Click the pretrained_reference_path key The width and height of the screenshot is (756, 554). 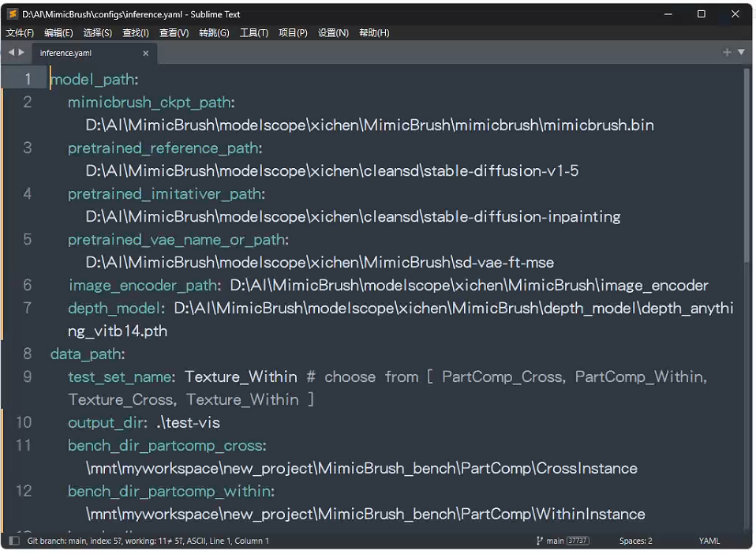click(165, 148)
